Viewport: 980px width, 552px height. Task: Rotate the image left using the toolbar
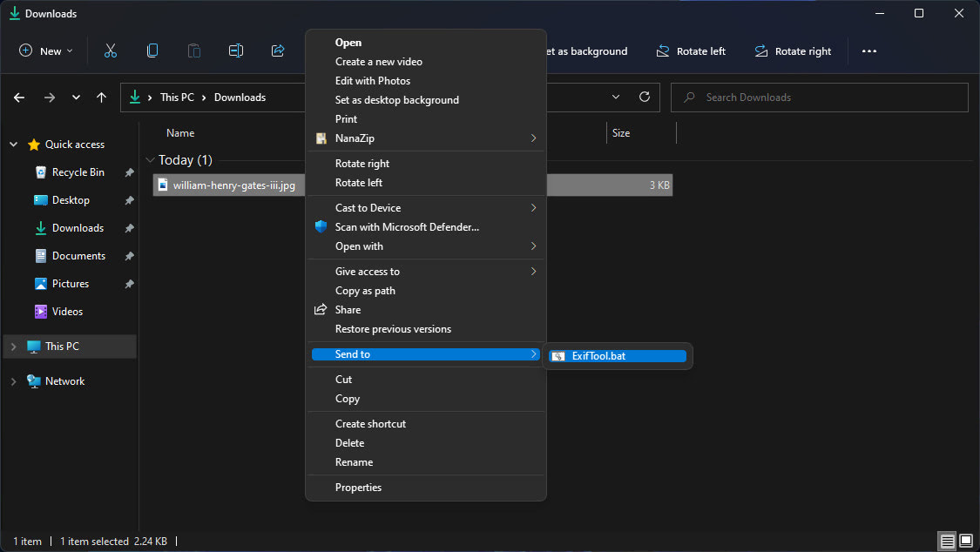pyautogui.click(x=691, y=50)
